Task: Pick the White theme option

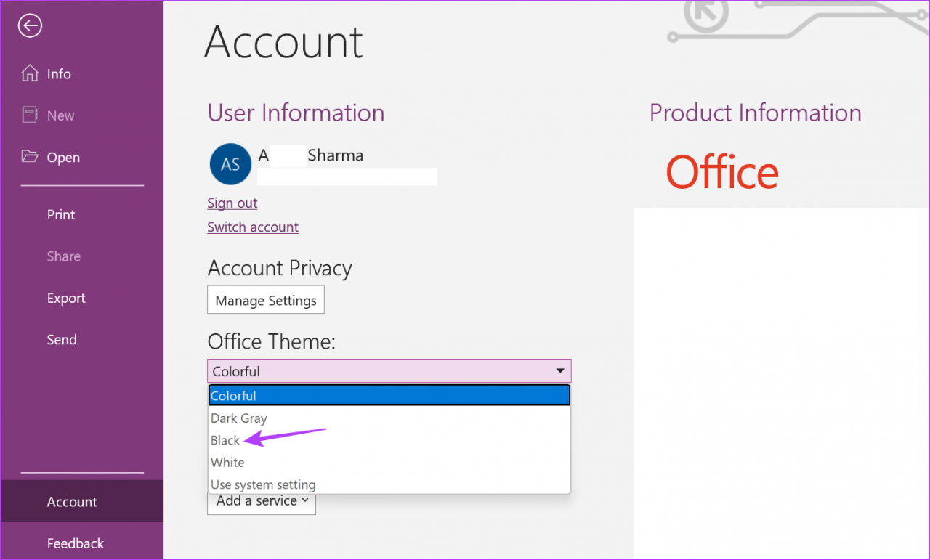Action: tap(227, 463)
